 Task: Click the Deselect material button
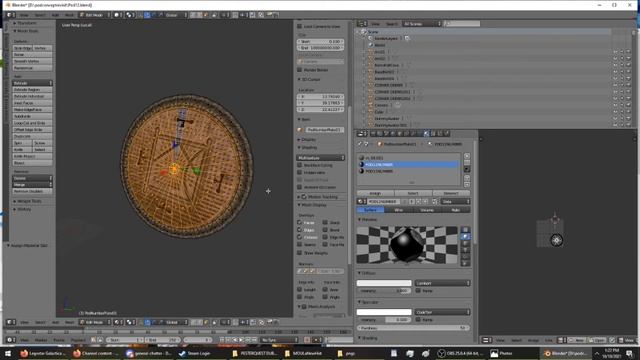(451, 193)
